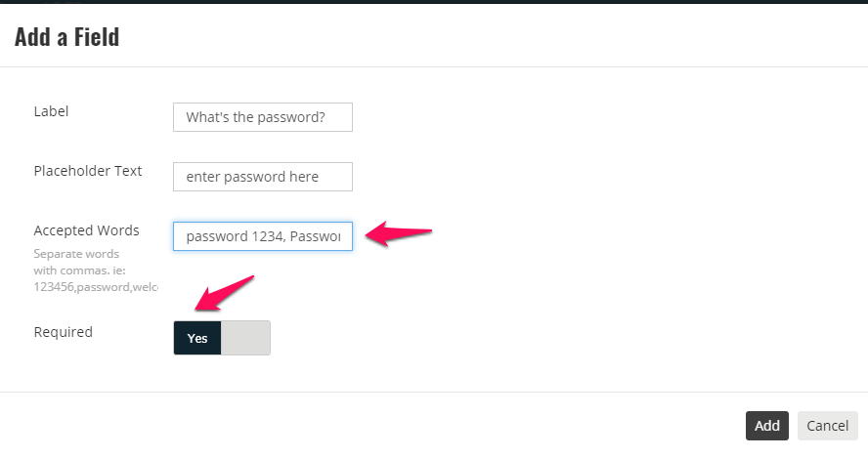Click the "Required" caption text
This screenshot has height=458, width=868.
pos(64,332)
